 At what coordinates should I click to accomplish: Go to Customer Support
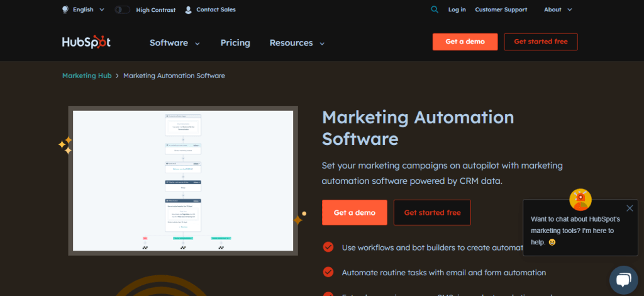coord(501,9)
